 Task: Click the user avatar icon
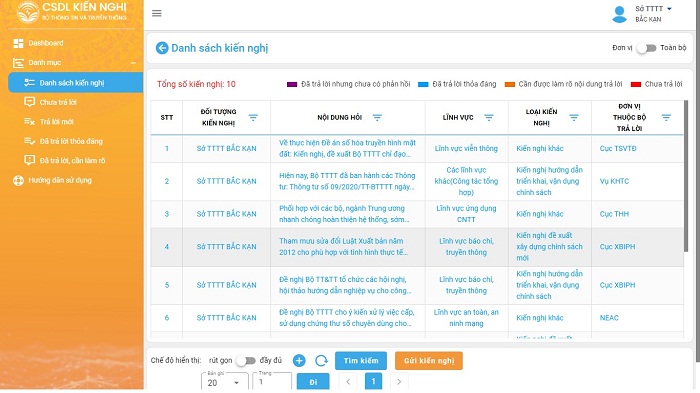click(x=619, y=14)
